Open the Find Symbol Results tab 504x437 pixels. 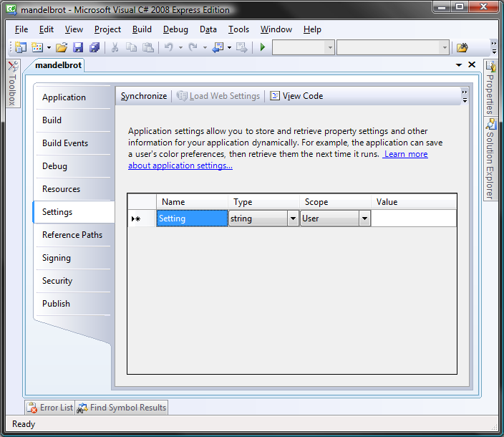[122, 408]
